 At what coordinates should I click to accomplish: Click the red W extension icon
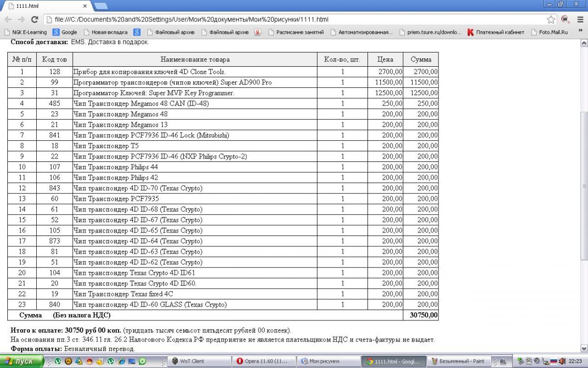coord(565,20)
